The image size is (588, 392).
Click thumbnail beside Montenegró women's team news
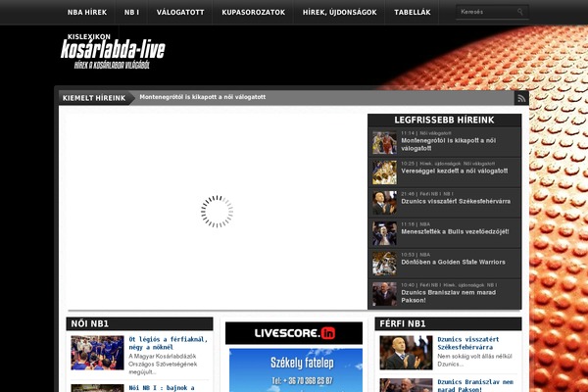[x=384, y=142]
